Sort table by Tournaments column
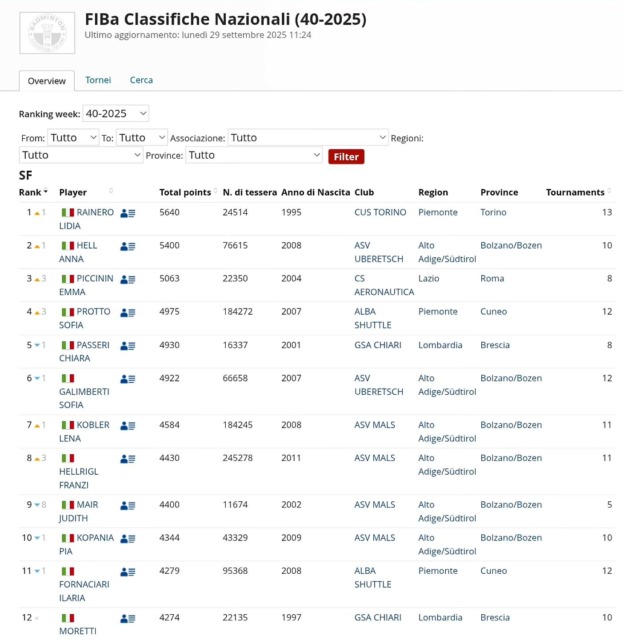The image size is (640, 640). tap(576, 192)
